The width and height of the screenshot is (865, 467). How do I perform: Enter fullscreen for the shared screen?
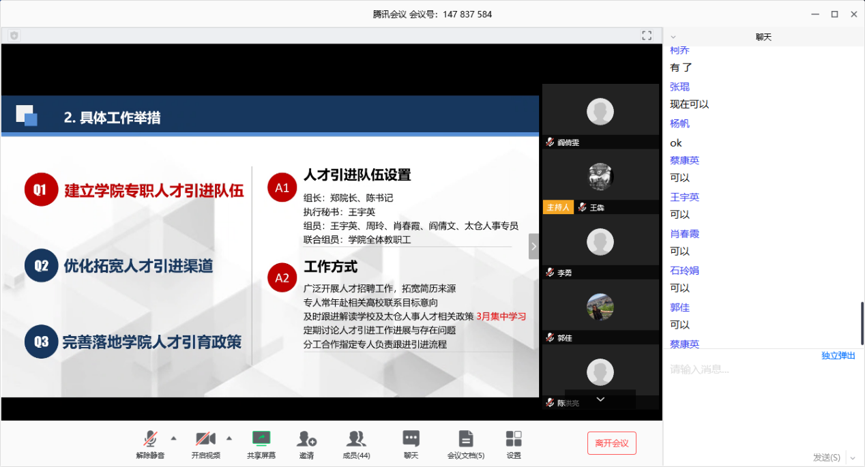point(647,35)
